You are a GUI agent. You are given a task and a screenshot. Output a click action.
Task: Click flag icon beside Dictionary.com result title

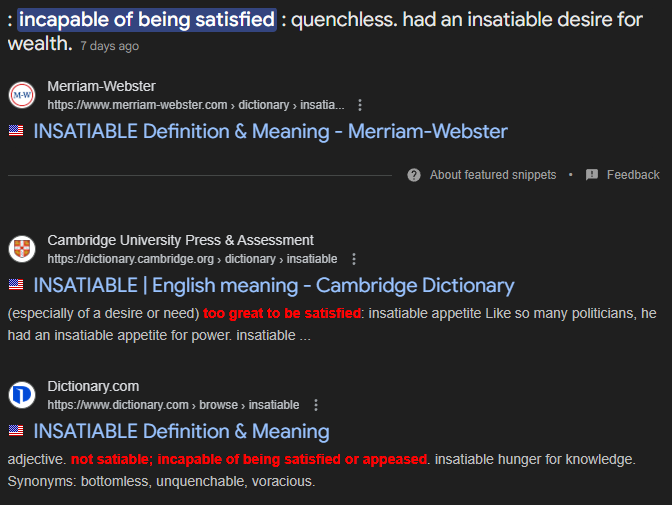coord(16,431)
